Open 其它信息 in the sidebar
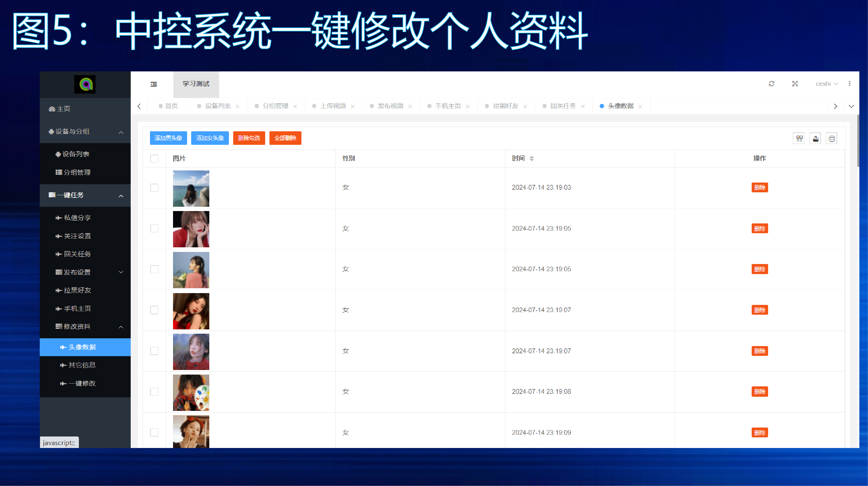This screenshot has width=868, height=486. coord(82,365)
